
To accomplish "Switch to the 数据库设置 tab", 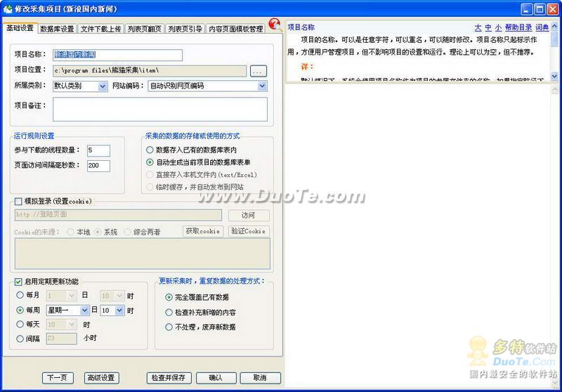I will (57, 29).
